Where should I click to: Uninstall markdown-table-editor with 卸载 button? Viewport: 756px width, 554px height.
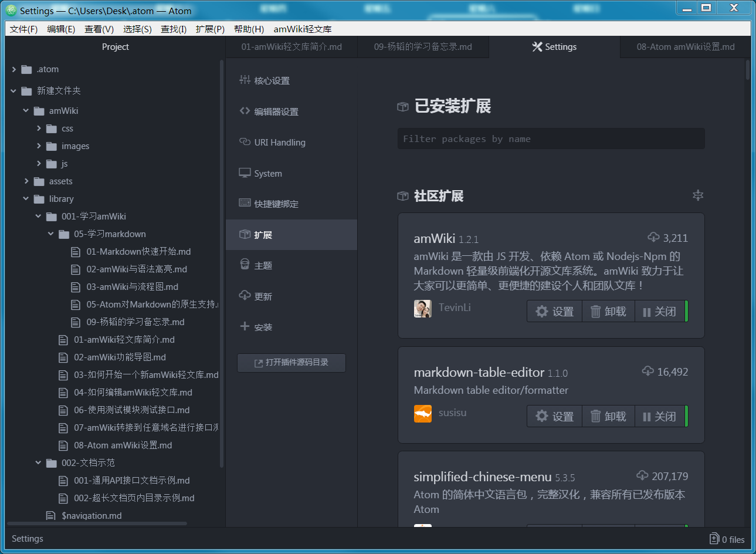pos(609,417)
